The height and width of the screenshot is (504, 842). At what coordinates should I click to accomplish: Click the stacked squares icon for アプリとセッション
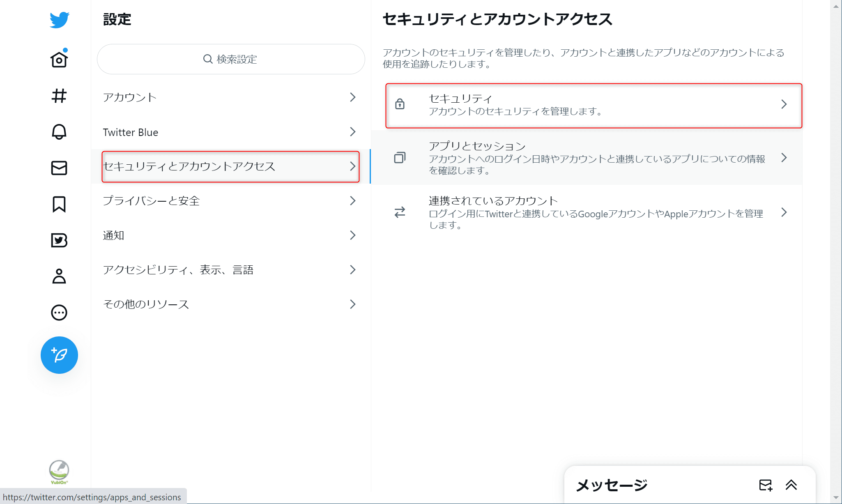coord(400,158)
